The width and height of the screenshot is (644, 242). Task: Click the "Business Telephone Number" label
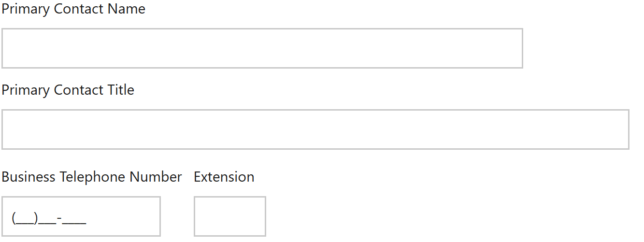point(92,177)
